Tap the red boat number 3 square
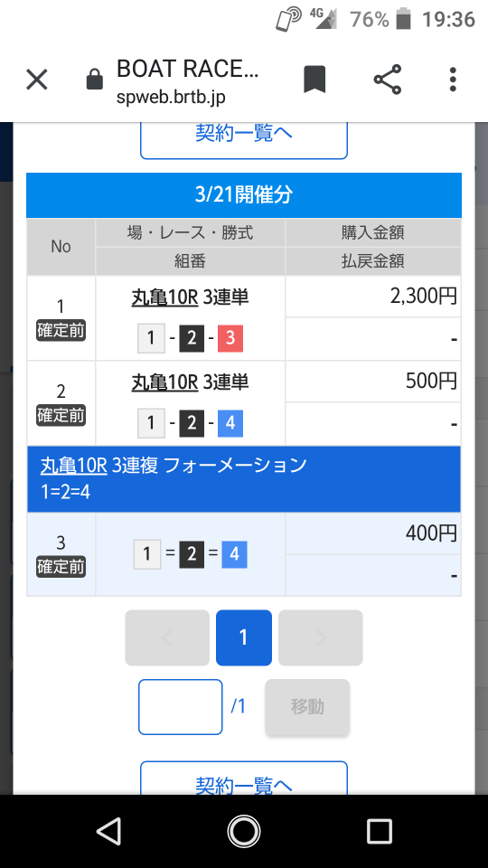 [x=230, y=338]
